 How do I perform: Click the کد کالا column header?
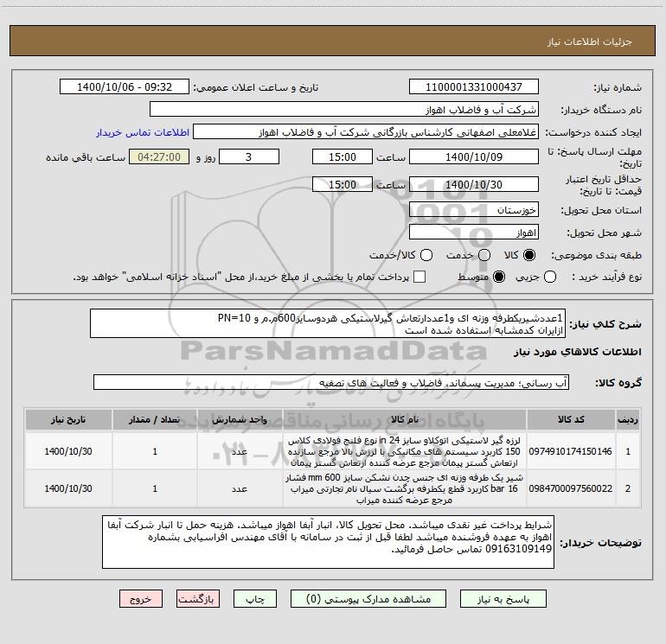pos(571,419)
